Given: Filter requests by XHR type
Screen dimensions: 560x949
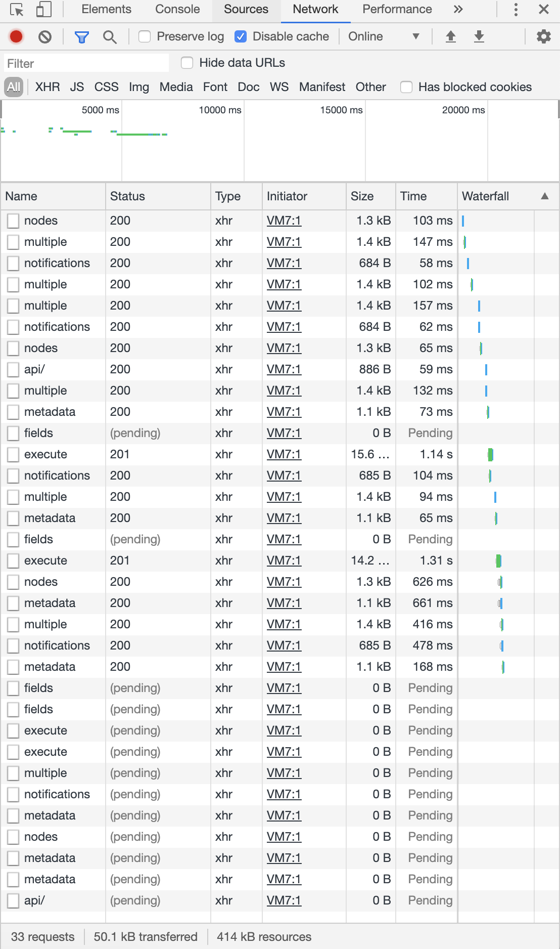Looking at the screenshot, I should pyautogui.click(x=46, y=87).
